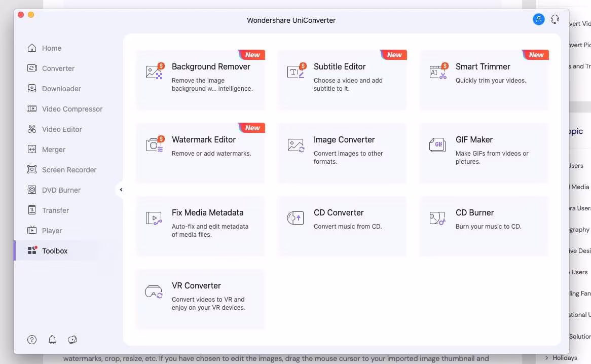This screenshot has height=364, width=591.
Task: Click the Merger sidebar icon
Action: click(32, 149)
